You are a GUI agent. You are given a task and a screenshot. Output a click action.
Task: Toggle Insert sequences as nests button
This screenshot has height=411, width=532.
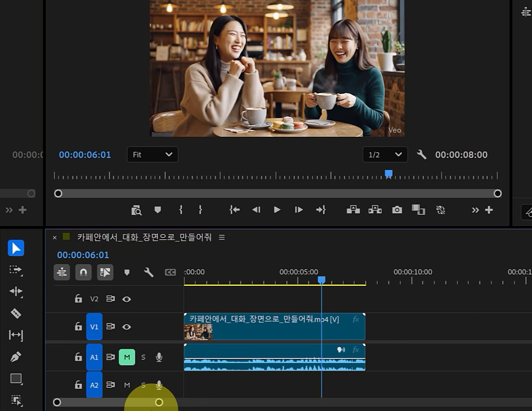point(62,273)
